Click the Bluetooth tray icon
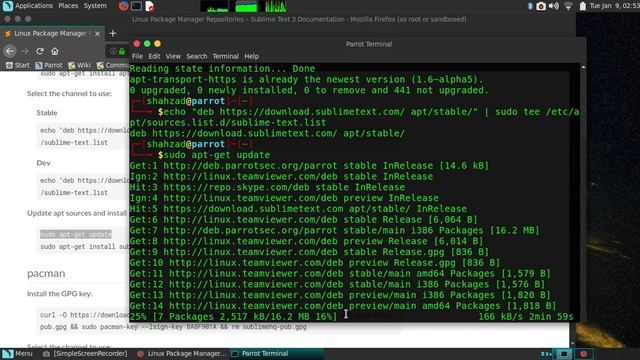The height and width of the screenshot is (360, 640). [x=530, y=6]
